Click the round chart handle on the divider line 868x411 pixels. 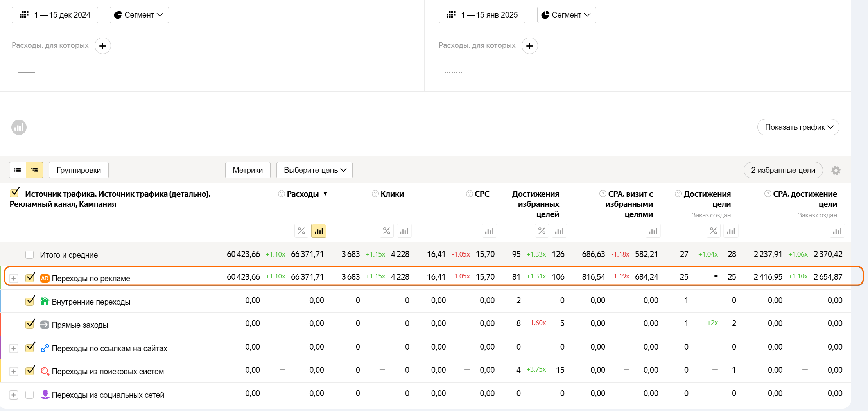[19, 127]
